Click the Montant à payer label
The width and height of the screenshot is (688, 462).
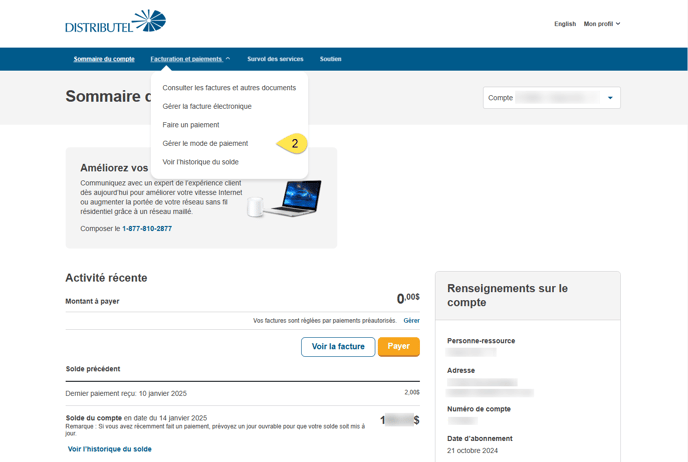(x=92, y=301)
